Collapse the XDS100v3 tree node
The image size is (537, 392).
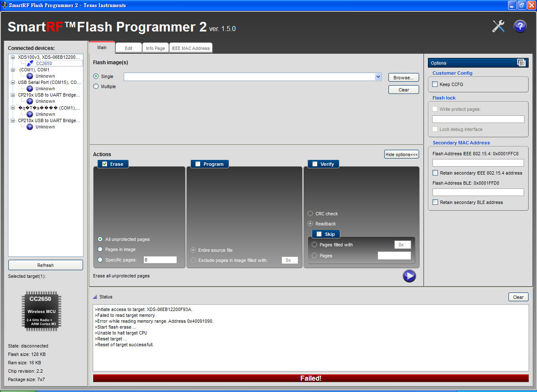13,57
